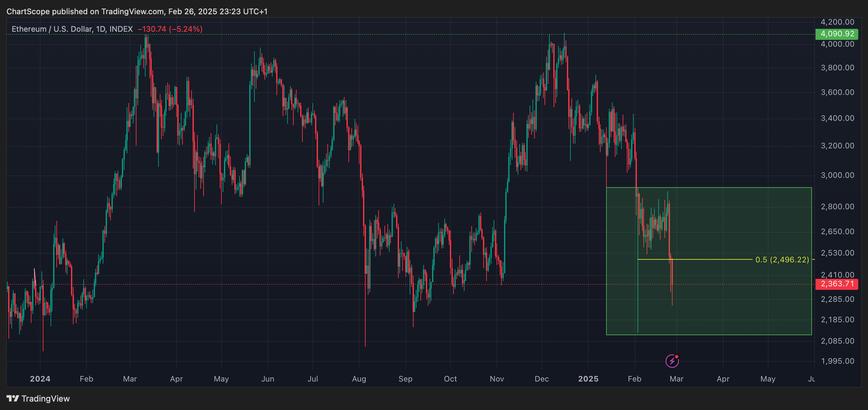Click the 3,000.00 price scale label

[837, 176]
